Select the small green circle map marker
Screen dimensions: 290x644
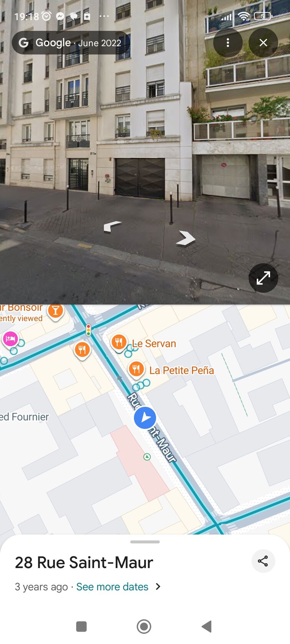tap(147, 457)
